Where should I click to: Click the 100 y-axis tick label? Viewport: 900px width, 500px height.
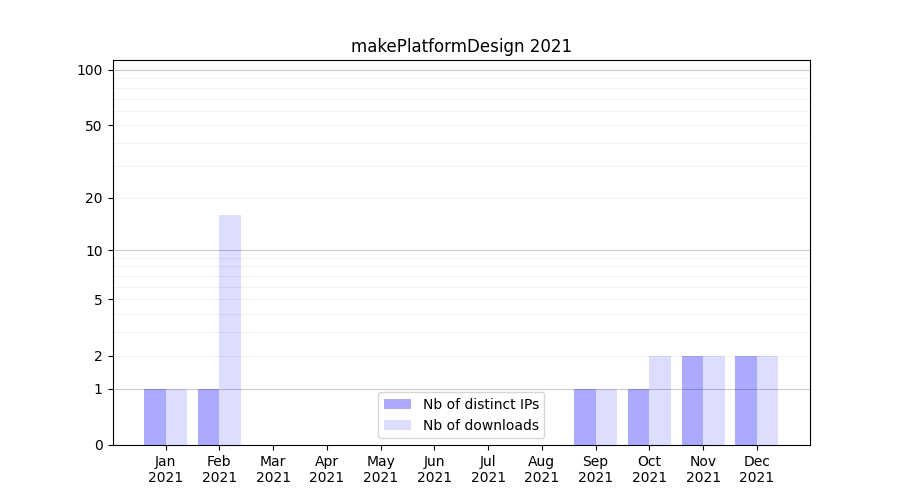click(x=90, y=70)
